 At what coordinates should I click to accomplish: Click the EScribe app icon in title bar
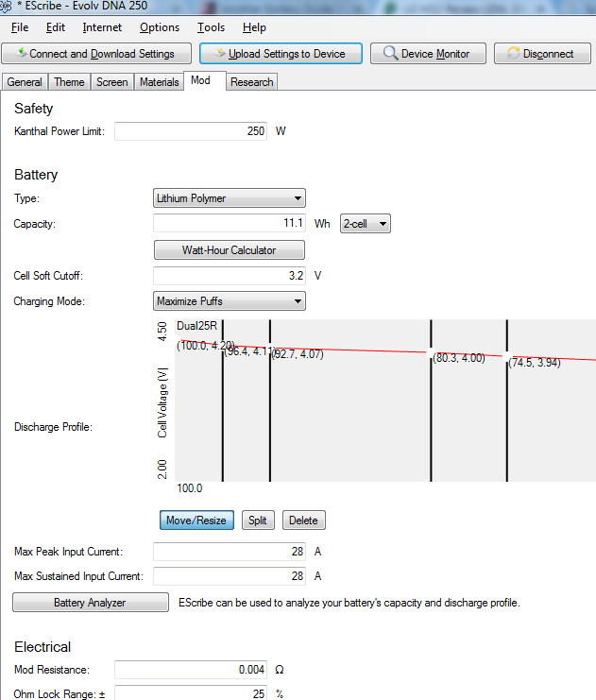point(8,8)
